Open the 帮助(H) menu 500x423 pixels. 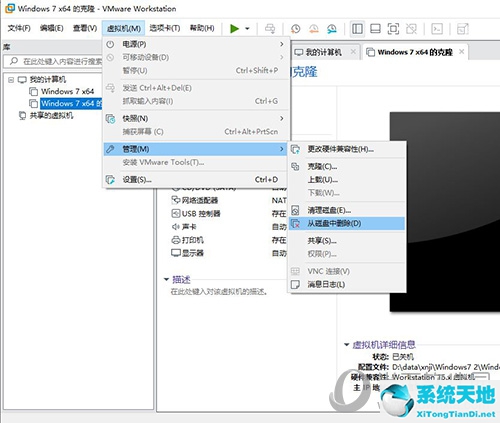click(202, 28)
